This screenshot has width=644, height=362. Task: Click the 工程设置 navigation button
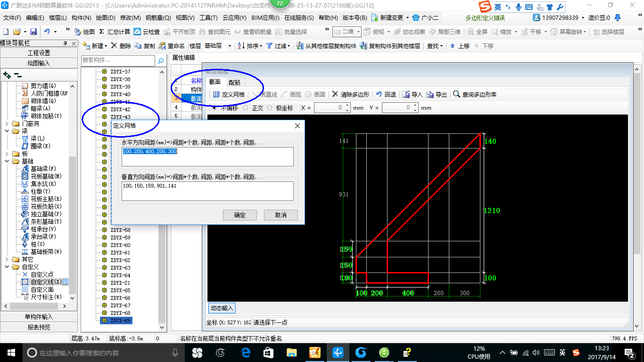point(39,53)
